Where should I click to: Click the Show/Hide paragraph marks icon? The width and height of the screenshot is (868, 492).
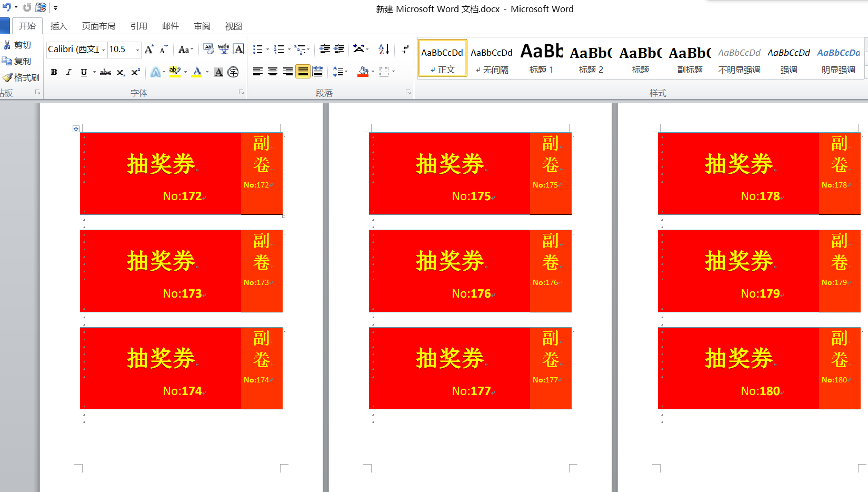[x=405, y=49]
